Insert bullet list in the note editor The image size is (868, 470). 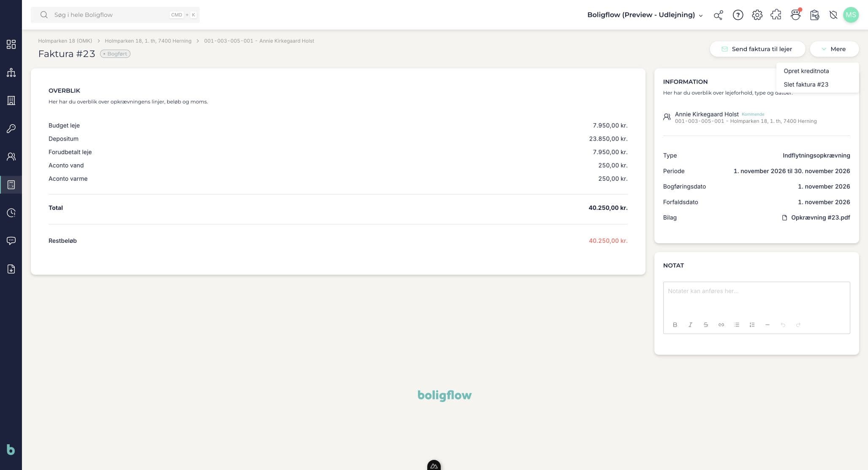pos(737,325)
